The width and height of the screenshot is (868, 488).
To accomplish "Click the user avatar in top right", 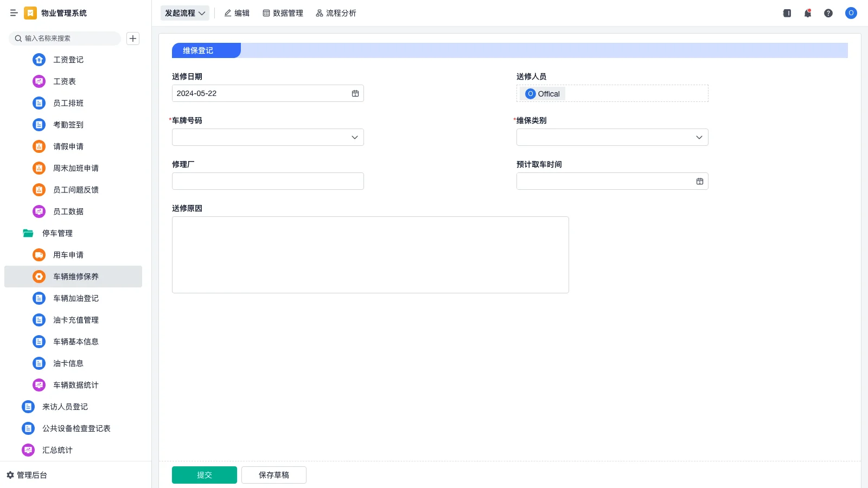I will [851, 13].
